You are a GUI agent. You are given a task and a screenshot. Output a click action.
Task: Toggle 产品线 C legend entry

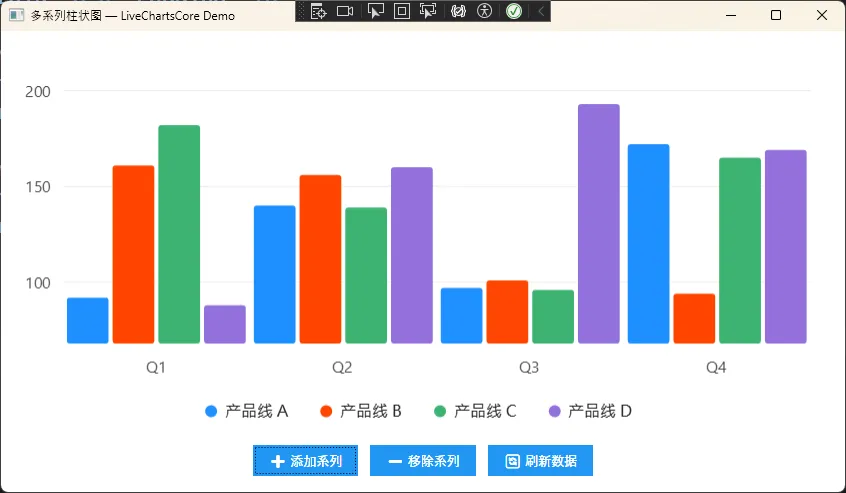point(474,411)
